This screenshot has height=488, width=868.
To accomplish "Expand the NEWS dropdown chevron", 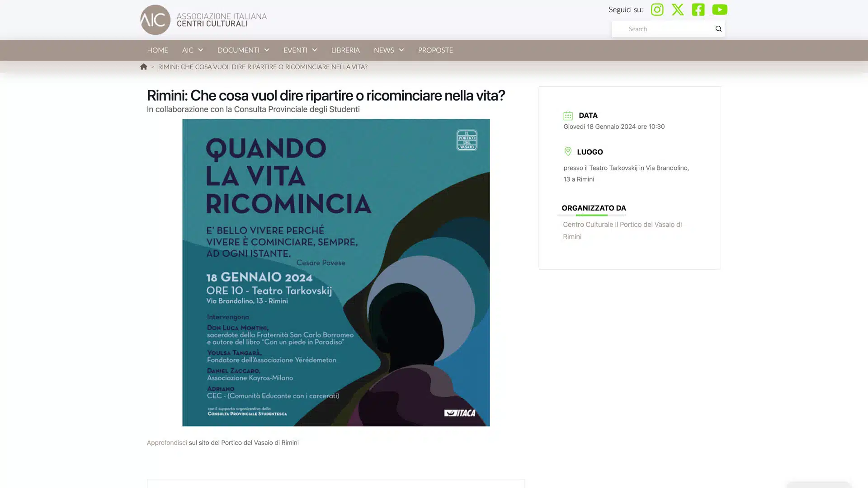I will (x=401, y=50).
